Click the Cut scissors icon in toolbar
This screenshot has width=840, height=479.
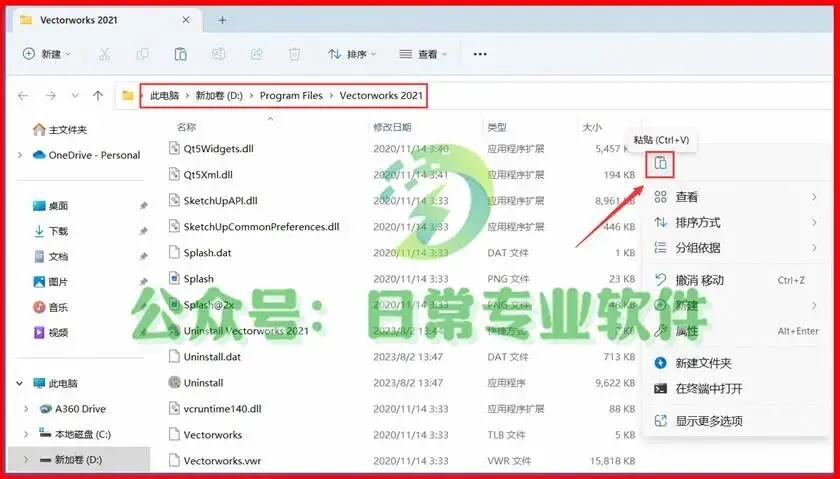(104, 54)
